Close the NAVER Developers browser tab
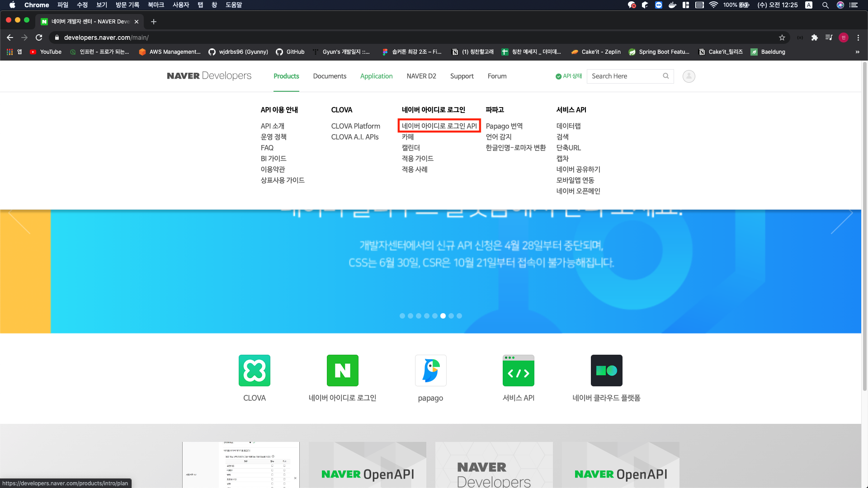This screenshot has height=488, width=868. click(x=137, y=22)
